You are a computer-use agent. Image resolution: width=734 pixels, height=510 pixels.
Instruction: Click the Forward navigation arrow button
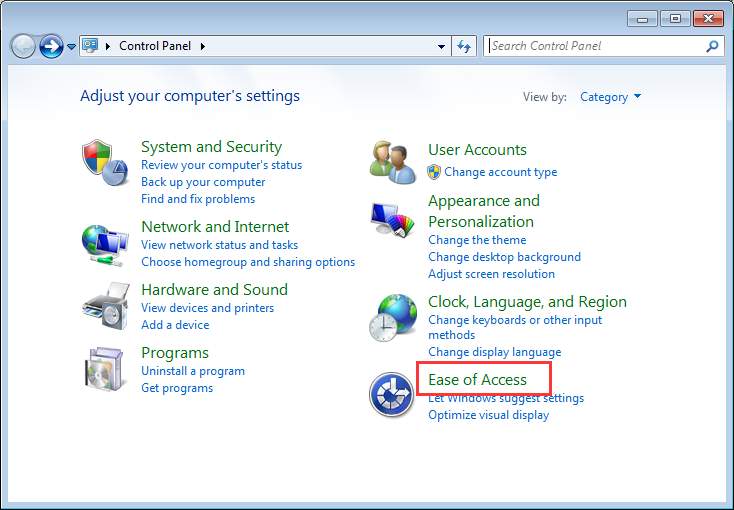pyautogui.click(x=51, y=46)
